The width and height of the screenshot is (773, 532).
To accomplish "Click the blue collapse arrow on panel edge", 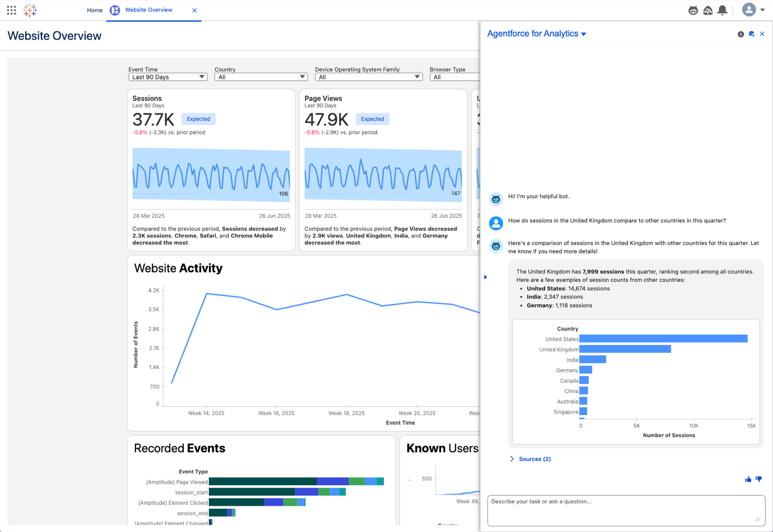I will click(x=485, y=277).
